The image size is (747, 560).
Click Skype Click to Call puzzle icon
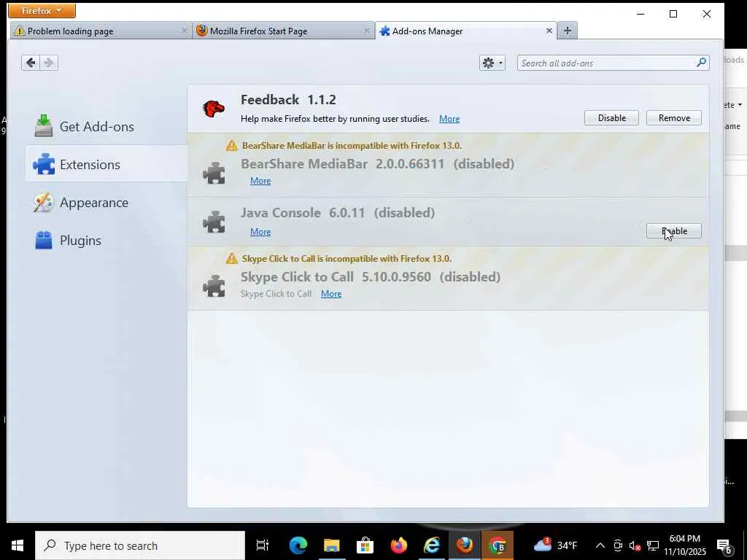pyautogui.click(x=214, y=286)
